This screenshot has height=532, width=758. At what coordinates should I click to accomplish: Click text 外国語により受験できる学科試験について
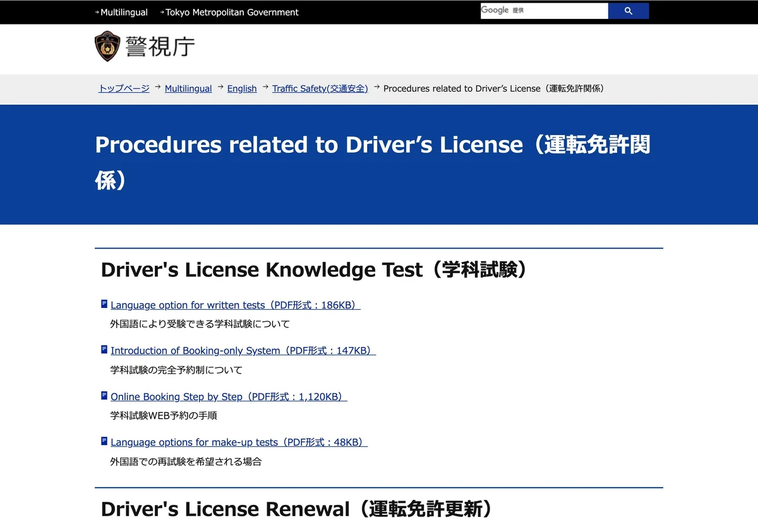click(x=200, y=324)
